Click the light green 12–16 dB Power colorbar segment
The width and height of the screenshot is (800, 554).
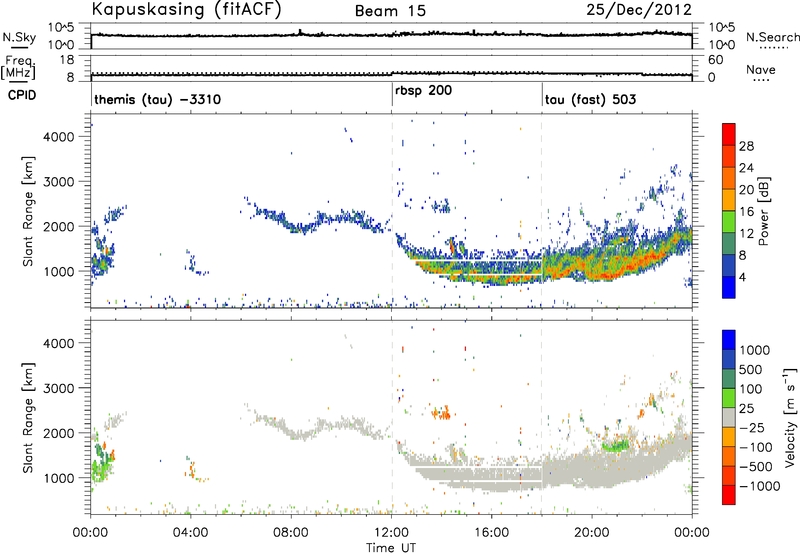point(729,222)
